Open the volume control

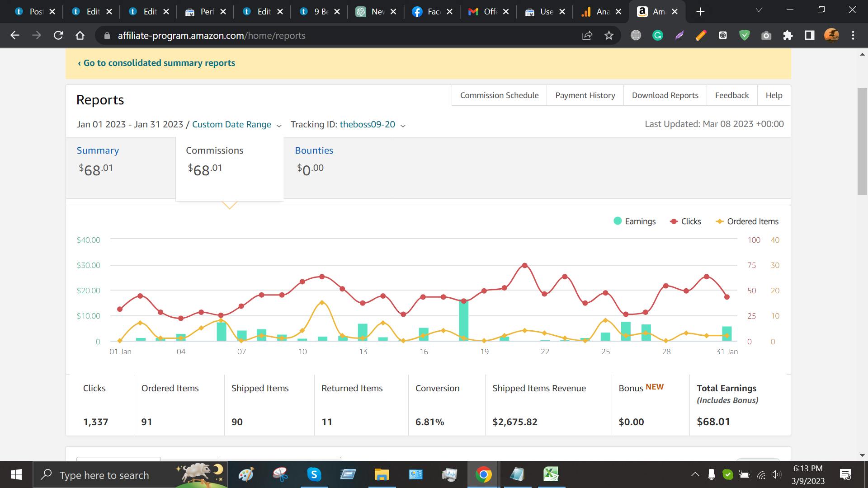point(776,474)
